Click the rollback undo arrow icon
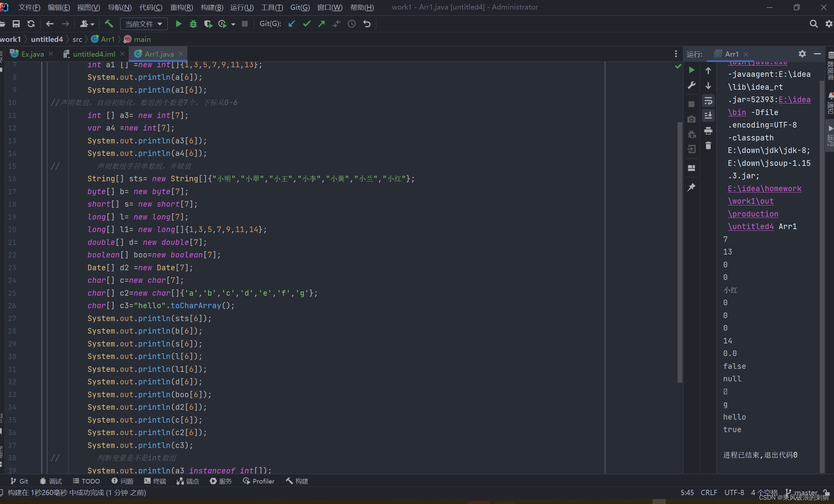This screenshot has height=504, width=834. (x=367, y=24)
